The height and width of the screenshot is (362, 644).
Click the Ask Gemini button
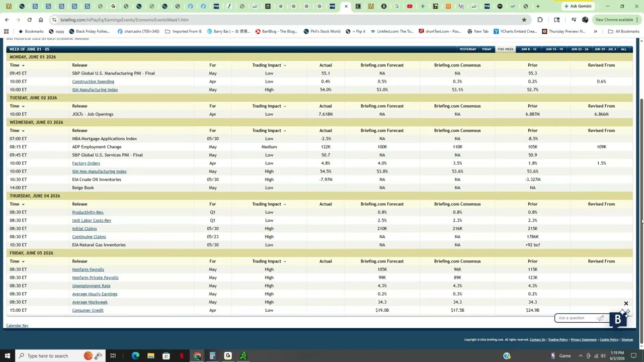578,6
